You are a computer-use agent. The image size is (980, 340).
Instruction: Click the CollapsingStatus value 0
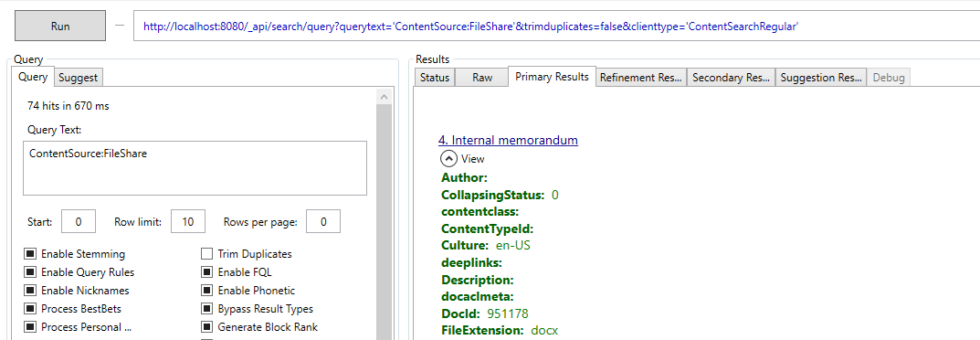[555, 195]
